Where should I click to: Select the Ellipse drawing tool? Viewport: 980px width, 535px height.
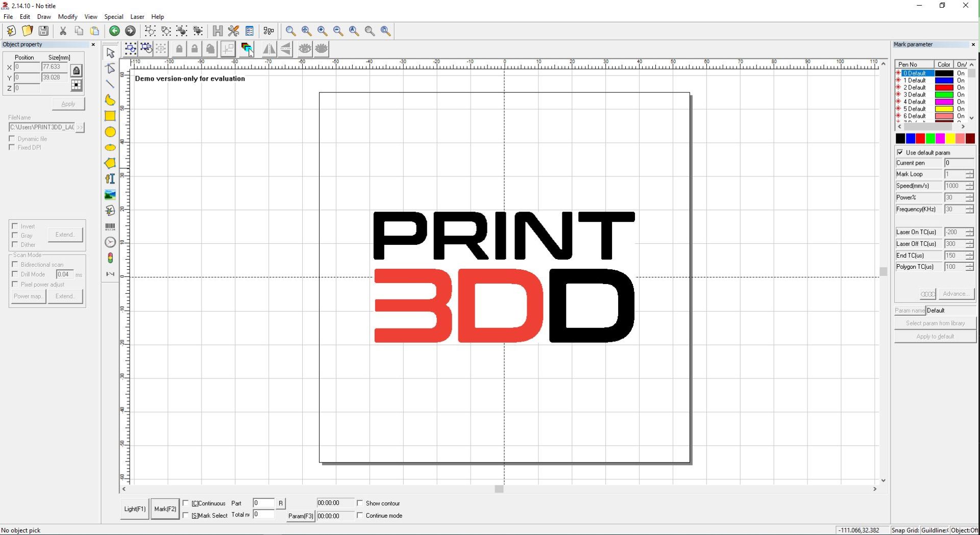pyautogui.click(x=110, y=132)
